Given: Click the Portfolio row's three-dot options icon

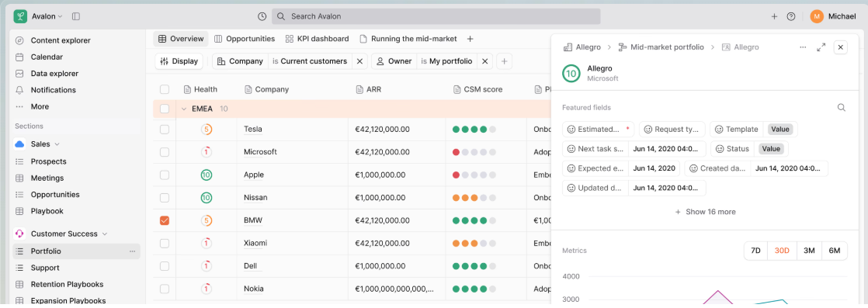Looking at the screenshot, I should (132, 251).
